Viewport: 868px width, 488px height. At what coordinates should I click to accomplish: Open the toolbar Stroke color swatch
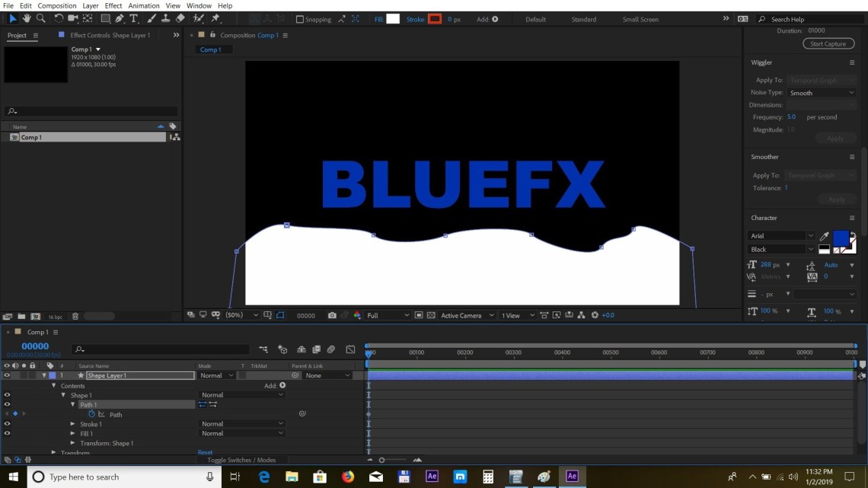coord(435,19)
